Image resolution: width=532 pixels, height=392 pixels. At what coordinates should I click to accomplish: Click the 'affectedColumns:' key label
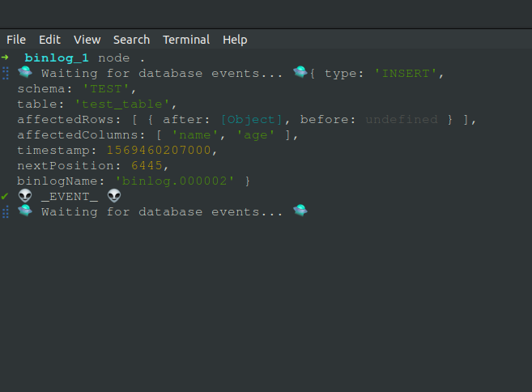[x=81, y=135]
